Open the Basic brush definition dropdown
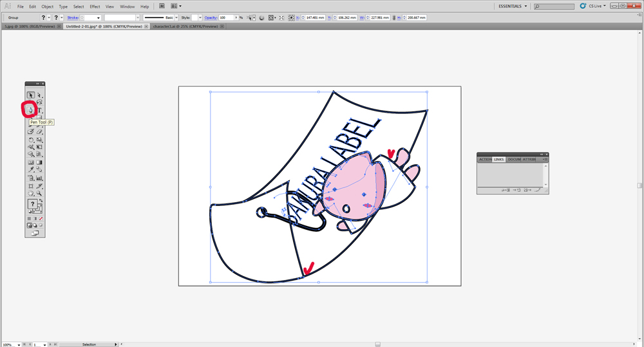Image resolution: width=644 pixels, height=347 pixels. (x=176, y=17)
